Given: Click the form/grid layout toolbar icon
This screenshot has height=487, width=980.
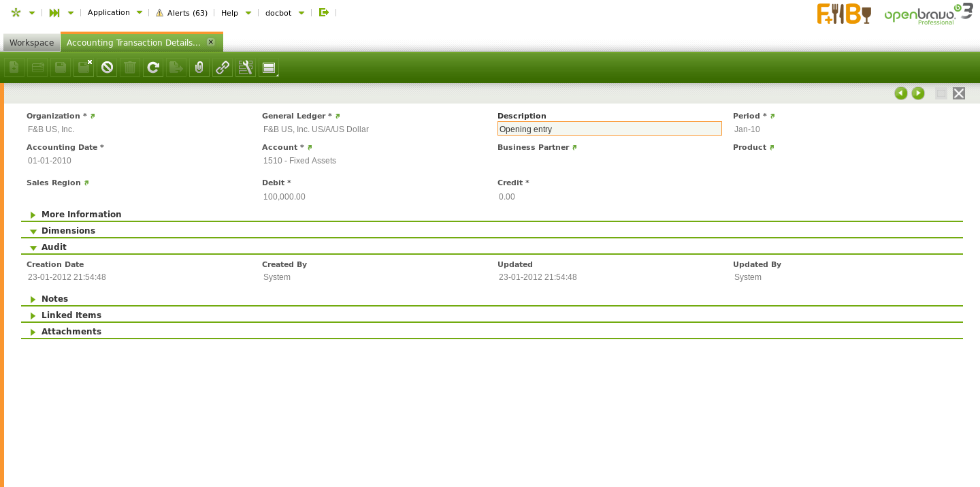Looking at the screenshot, I should tap(269, 67).
